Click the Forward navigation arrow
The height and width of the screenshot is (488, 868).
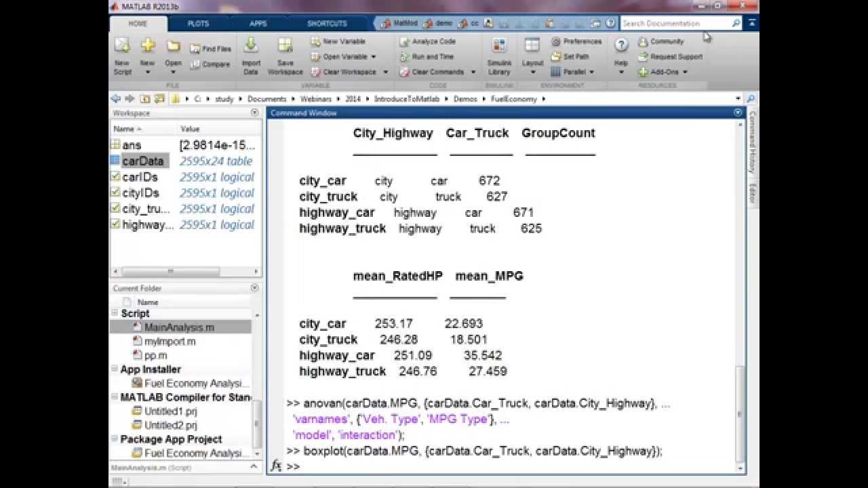(x=130, y=99)
